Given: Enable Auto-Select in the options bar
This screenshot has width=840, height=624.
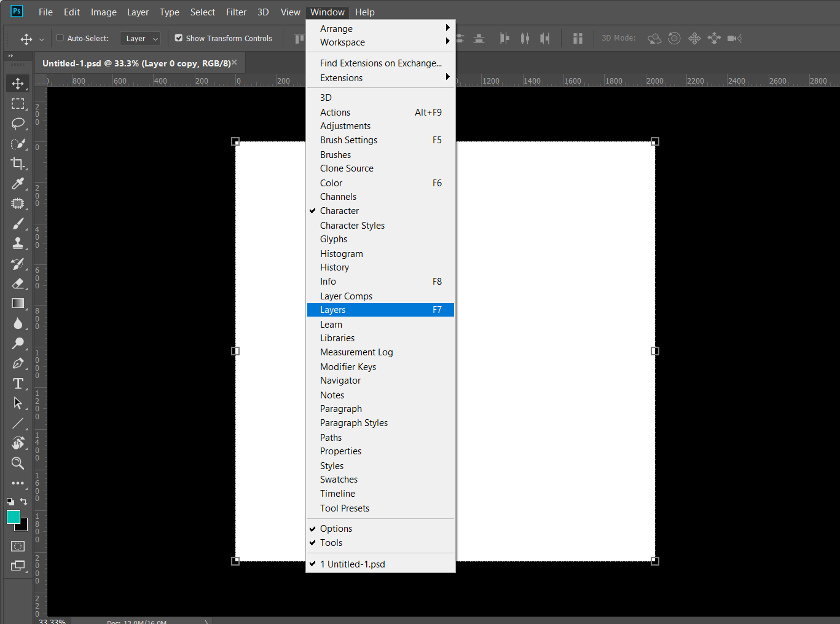Looking at the screenshot, I should pos(60,38).
